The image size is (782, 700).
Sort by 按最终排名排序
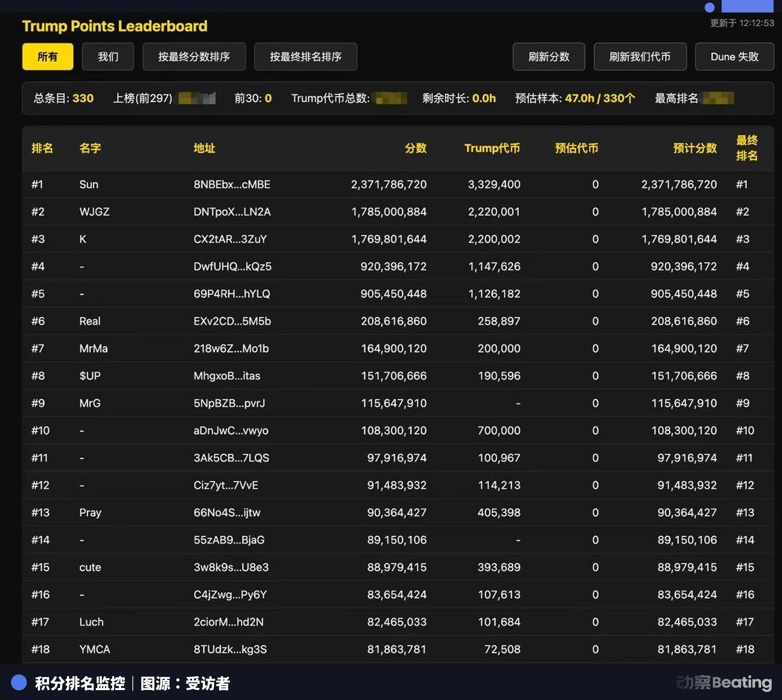point(306,57)
